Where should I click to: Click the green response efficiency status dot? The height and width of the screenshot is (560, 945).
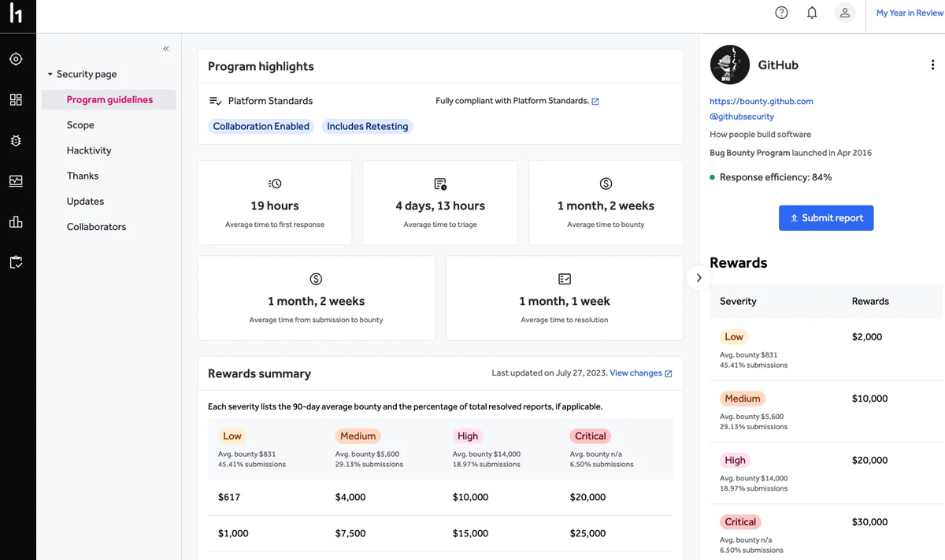(x=712, y=177)
